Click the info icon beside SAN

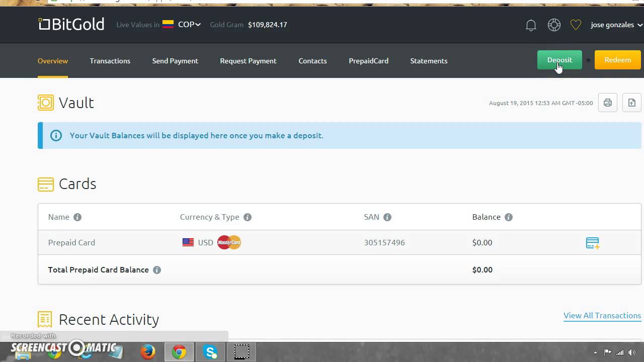tap(387, 217)
